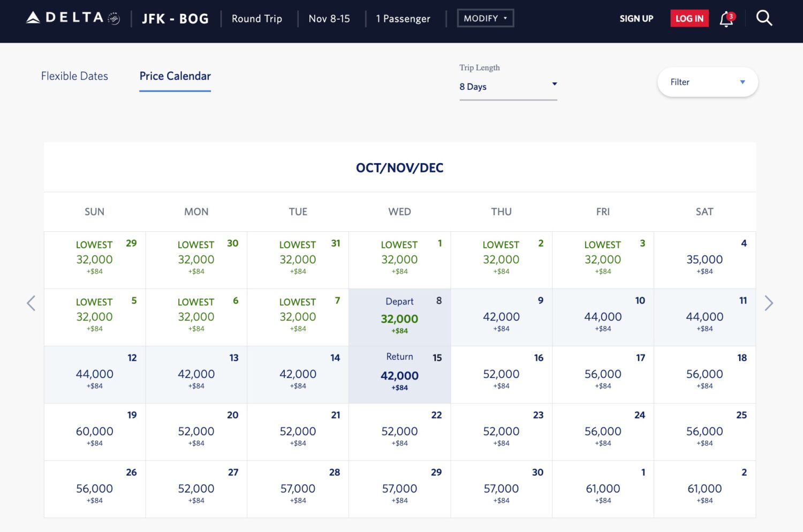Select the Nov 8 Depart date cell
This screenshot has width=803, height=532.
399,317
